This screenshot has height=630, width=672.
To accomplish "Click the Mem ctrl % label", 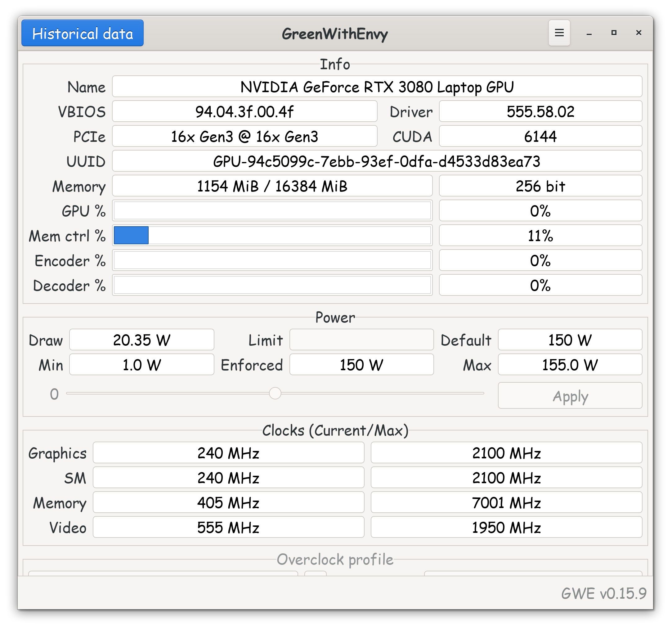I will pos(67,236).
